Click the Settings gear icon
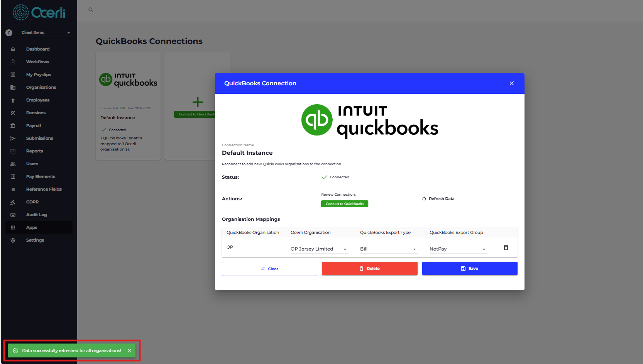 tap(13, 240)
